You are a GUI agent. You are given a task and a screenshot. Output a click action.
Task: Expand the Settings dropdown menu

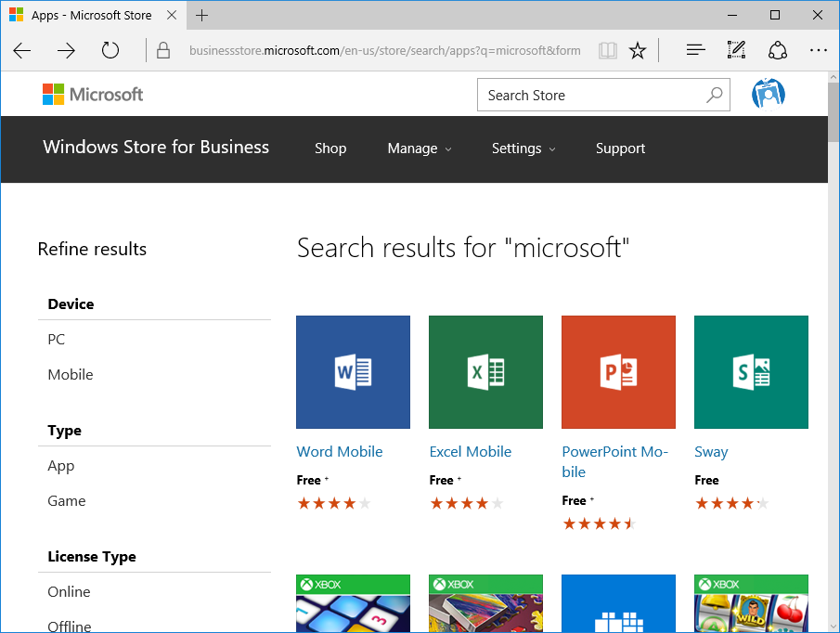(523, 149)
